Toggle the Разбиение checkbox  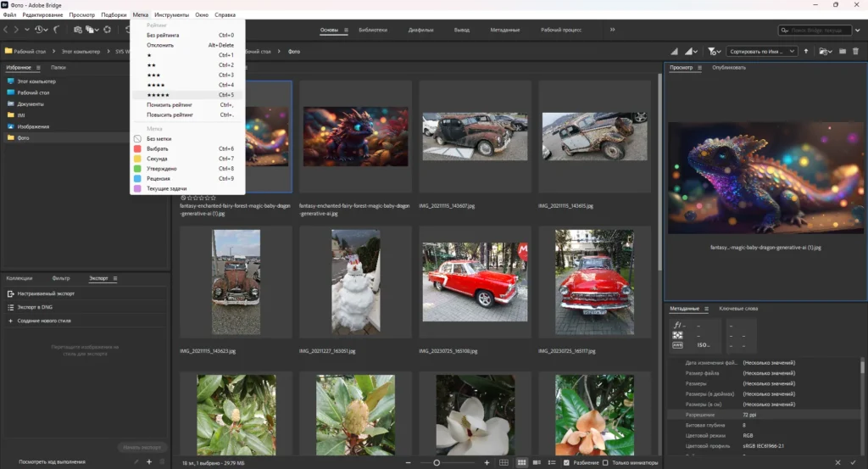click(565, 462)
